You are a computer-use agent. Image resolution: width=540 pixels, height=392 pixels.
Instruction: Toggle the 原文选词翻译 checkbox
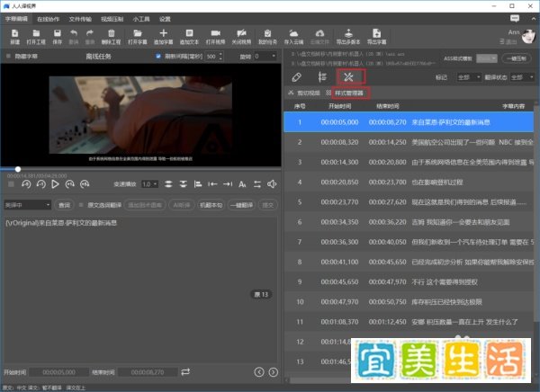point(81,205)
